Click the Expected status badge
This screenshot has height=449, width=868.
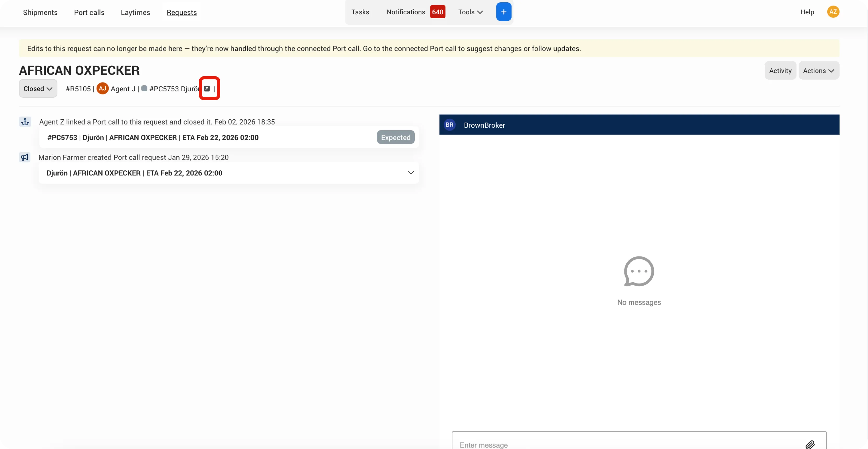tap(396, 138)
